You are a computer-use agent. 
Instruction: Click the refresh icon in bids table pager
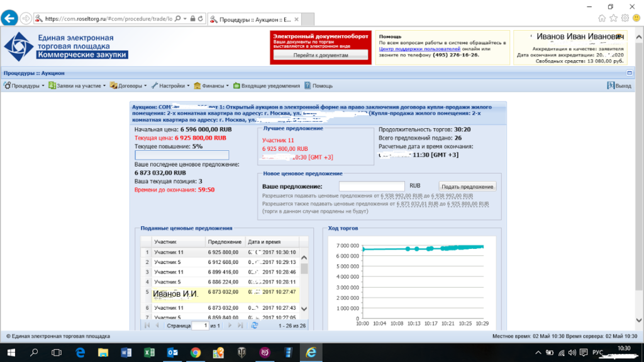255,326
